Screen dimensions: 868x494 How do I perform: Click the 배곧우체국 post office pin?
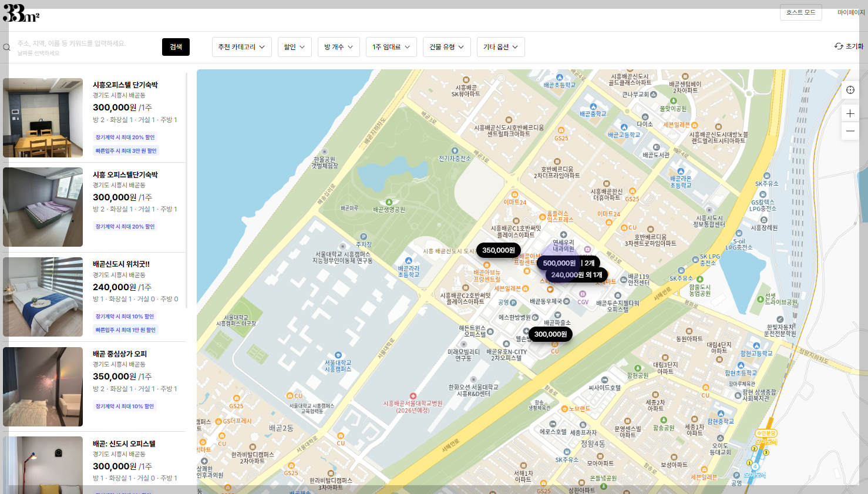[x=567, y=301]
